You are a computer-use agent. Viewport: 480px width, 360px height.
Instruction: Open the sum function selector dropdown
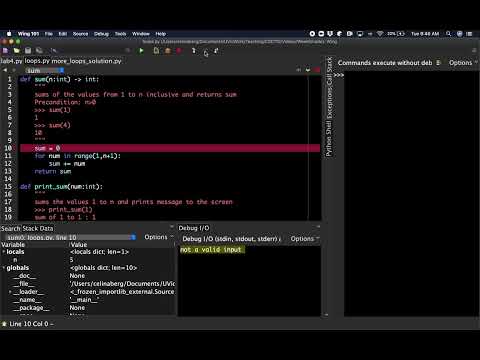click(45, 70)
